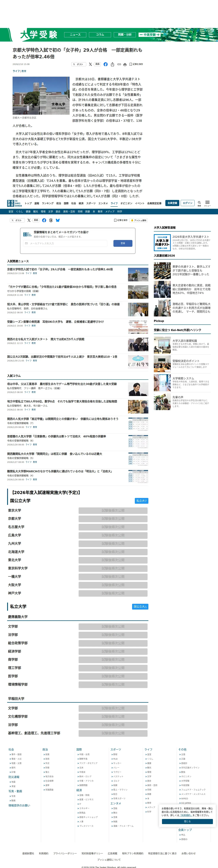The image size is (218, 868).
Task: Select 皇室 in blue sub-navigation
Action: pos(11,212)
